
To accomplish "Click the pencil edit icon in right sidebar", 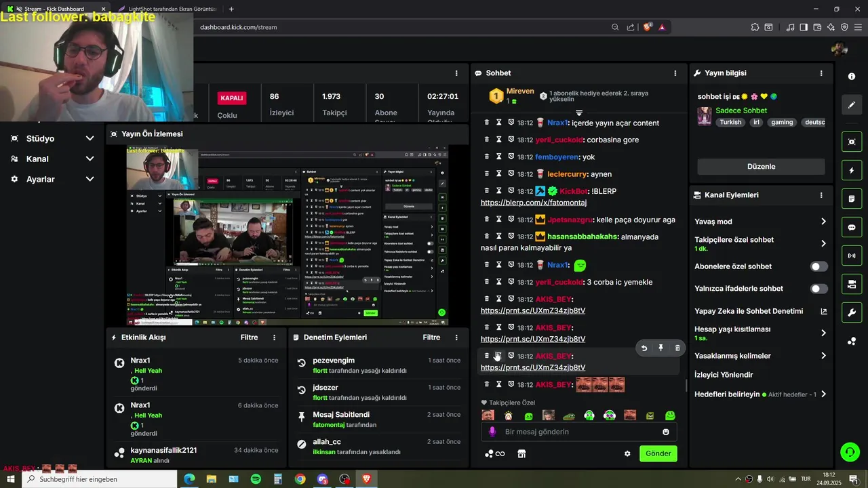I will [x=852, y=105].
